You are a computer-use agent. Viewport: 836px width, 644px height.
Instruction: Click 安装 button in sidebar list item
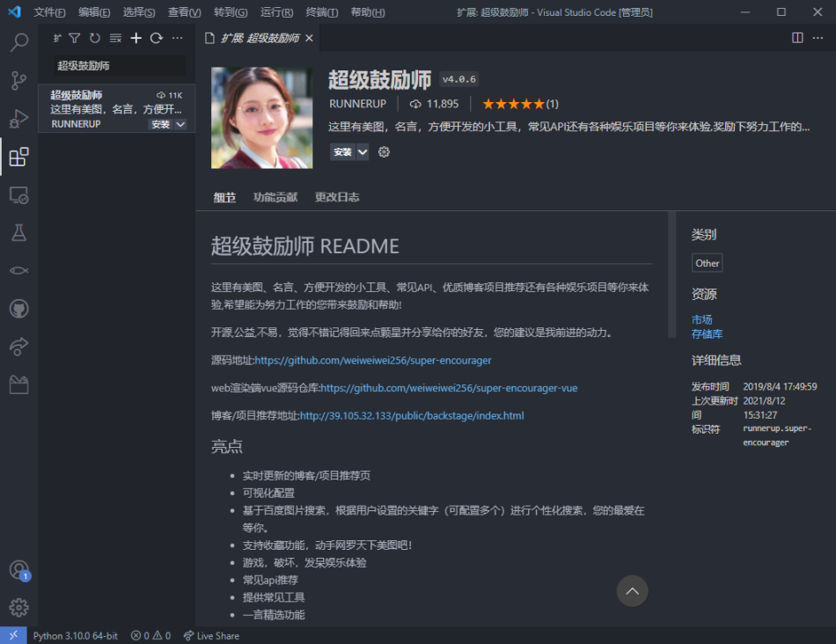click(160, 124)
